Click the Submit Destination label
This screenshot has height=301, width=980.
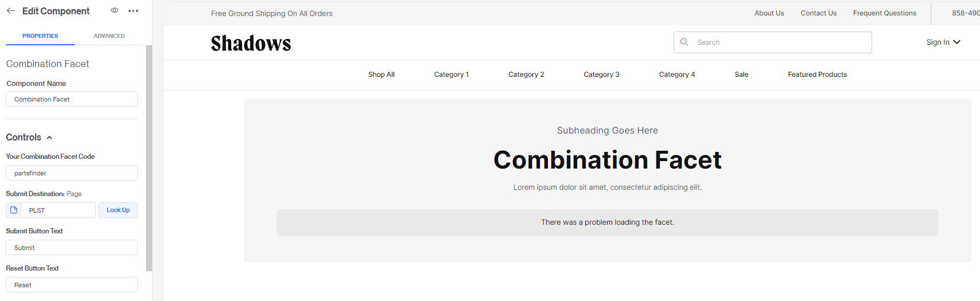35,194
